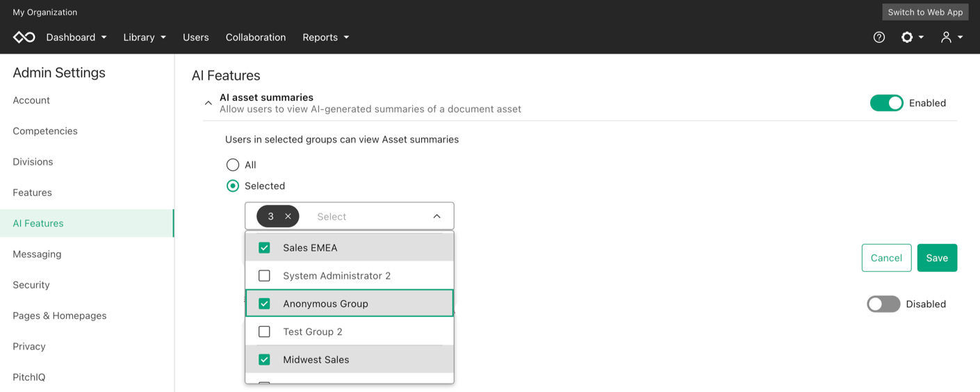Click the System Administrator 2 group name
Viewport: 980px width, 392px height.
[337, 276]
